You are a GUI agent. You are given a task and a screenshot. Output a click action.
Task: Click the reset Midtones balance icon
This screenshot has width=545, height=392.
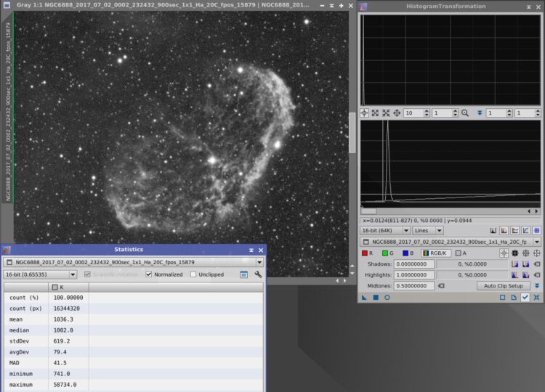[441, 286]
